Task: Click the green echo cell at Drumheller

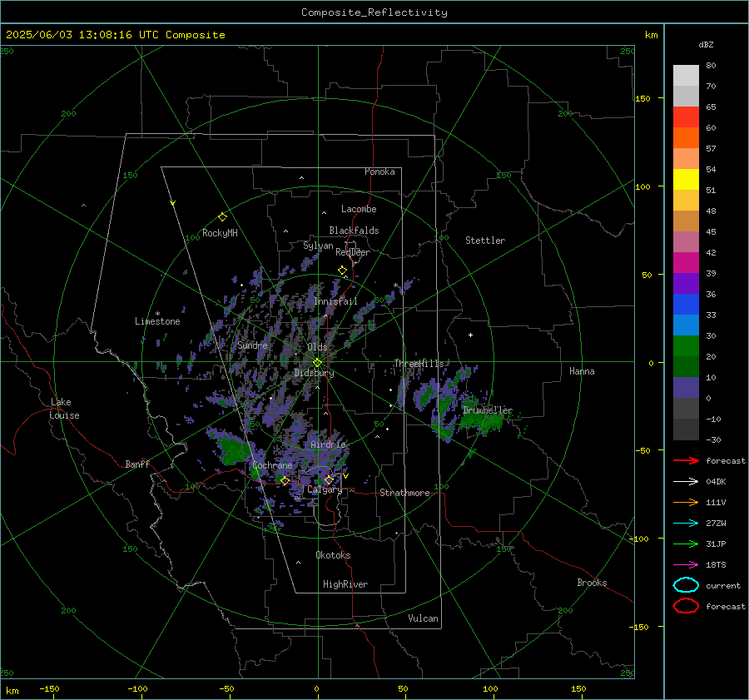Action: tap(483, 421)
